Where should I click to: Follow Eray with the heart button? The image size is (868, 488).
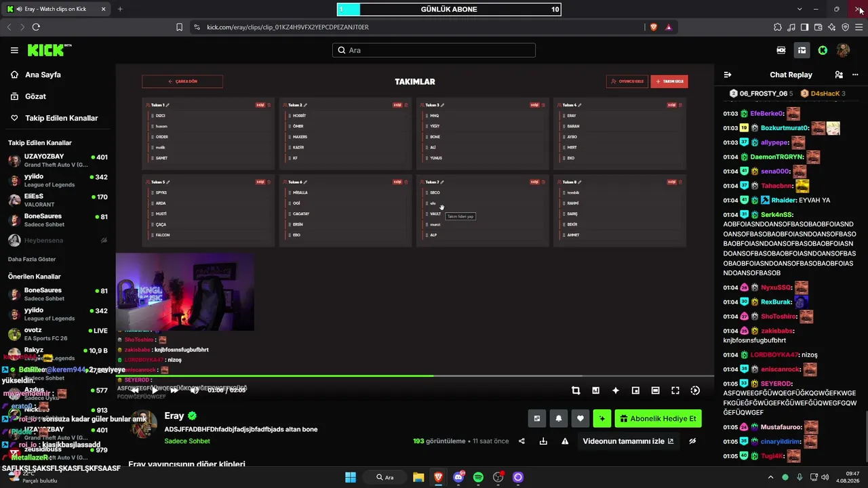tap(580, 419)
